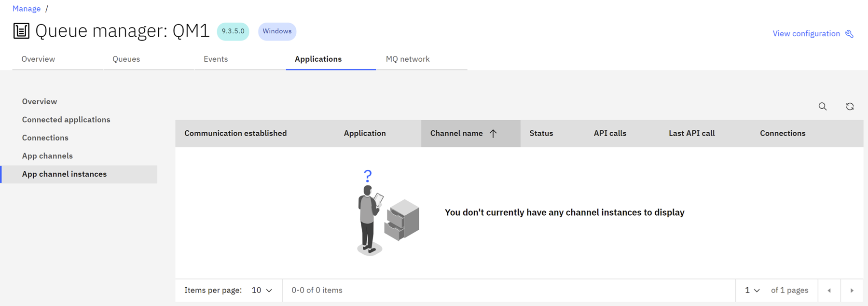The image size is (868, 306).
Task: Click the 'of 1 pages' text
Action: [x=789, y=291]
